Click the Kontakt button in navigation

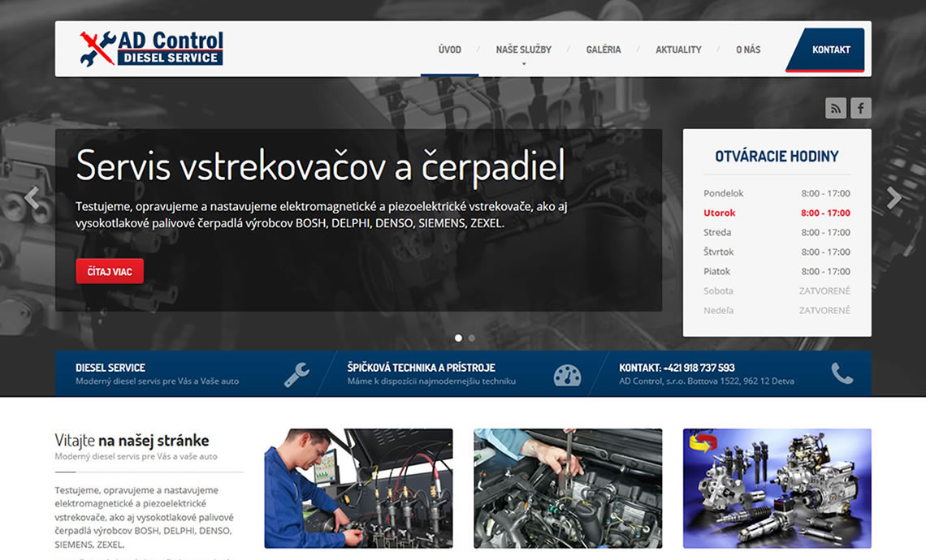pyautogui.click(x=827, y=50)
